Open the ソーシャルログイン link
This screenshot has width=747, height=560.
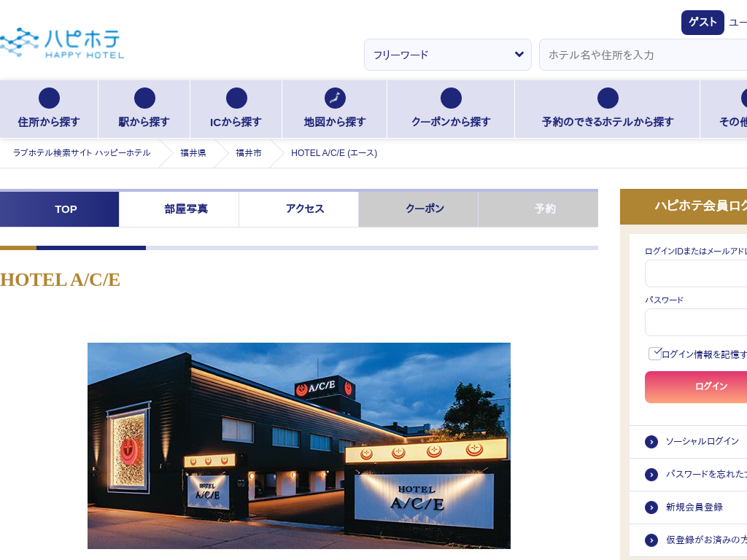click(703, 441)
